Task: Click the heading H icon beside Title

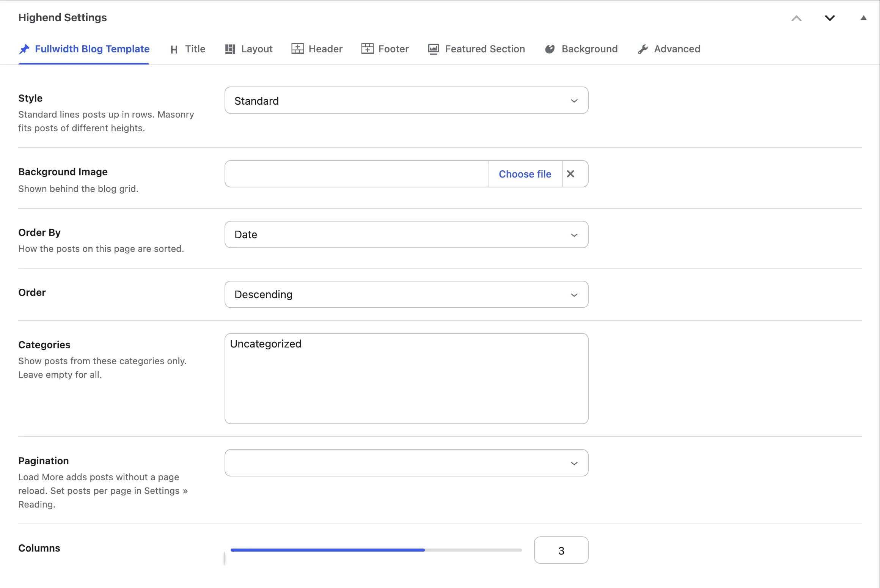Action: (x=174, y=49)
